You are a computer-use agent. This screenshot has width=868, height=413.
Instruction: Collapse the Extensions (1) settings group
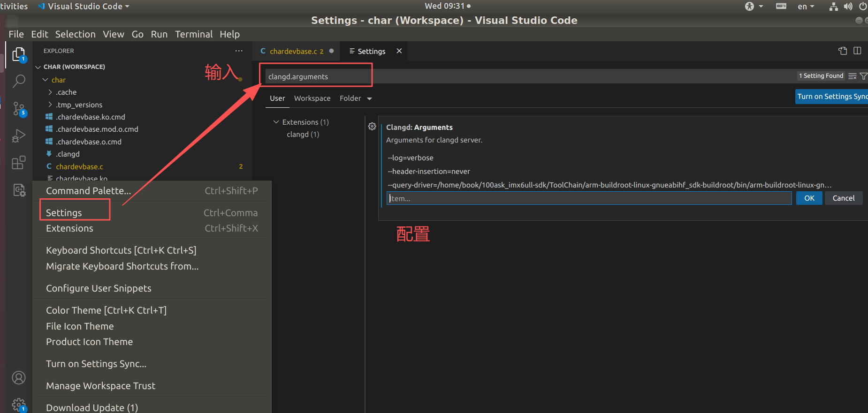click(x=301, y=122)
